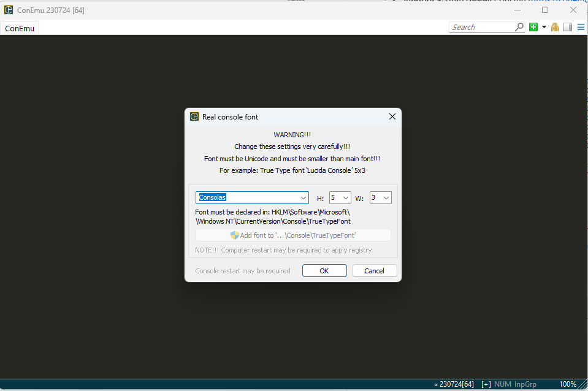Screen dimensions: 588x391
Task: Switch to the ConEmu tab
Action: [x=20, y=28]
